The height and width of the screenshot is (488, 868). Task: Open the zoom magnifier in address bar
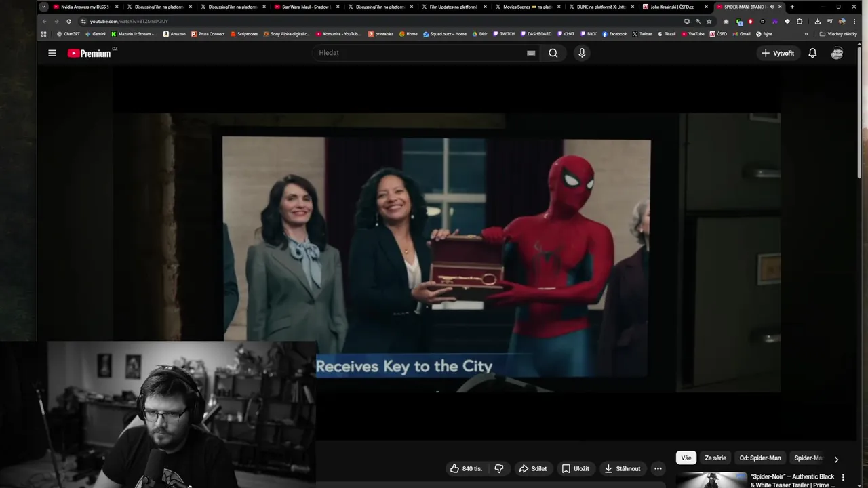pyautogui.click(x=698, y=21)
